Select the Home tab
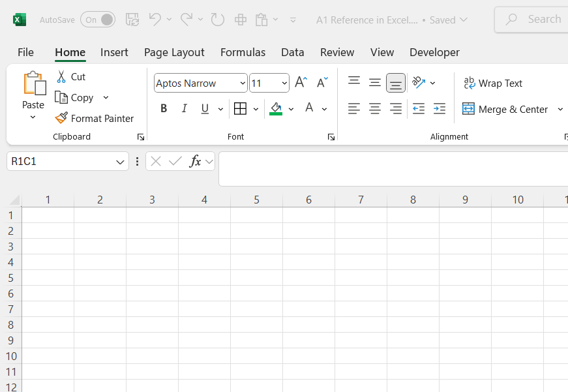 point(70,53)
